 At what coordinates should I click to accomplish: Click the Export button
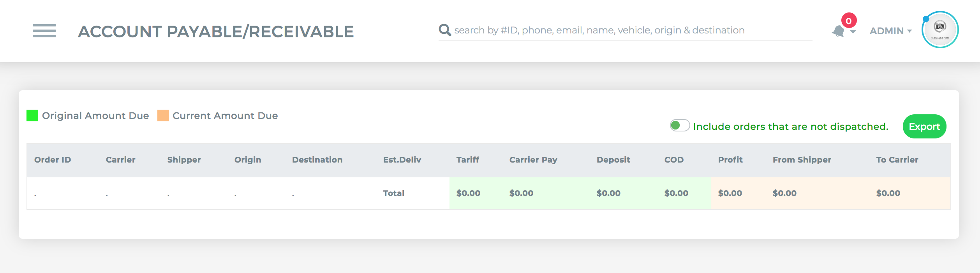pyautogui.click(x=924, y=126)
